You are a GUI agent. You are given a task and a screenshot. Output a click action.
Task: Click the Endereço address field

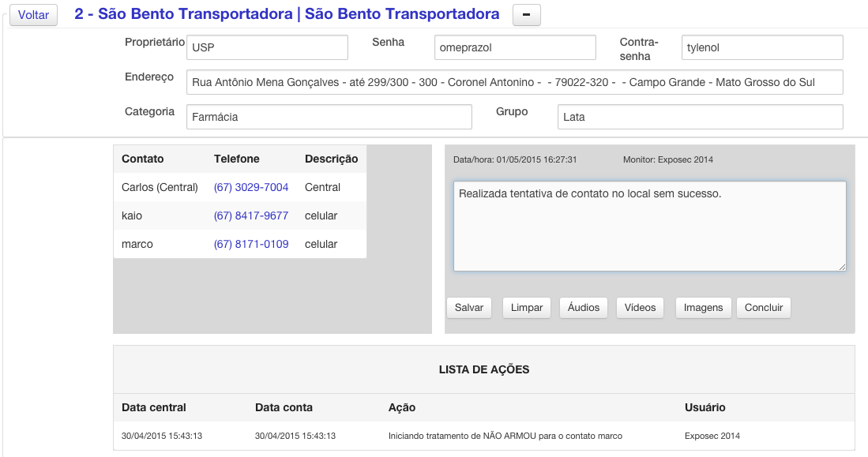click(x=515, y=82)
